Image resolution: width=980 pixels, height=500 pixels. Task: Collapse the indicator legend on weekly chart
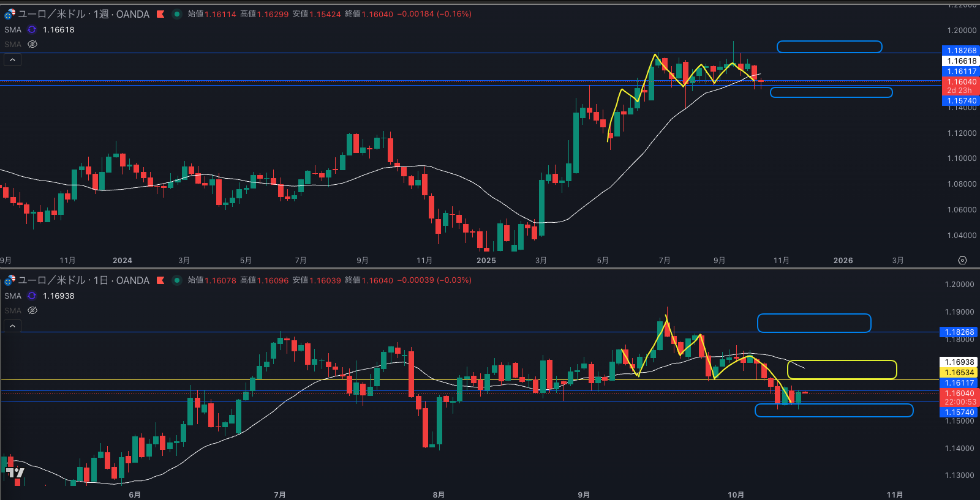pos(12,60)
